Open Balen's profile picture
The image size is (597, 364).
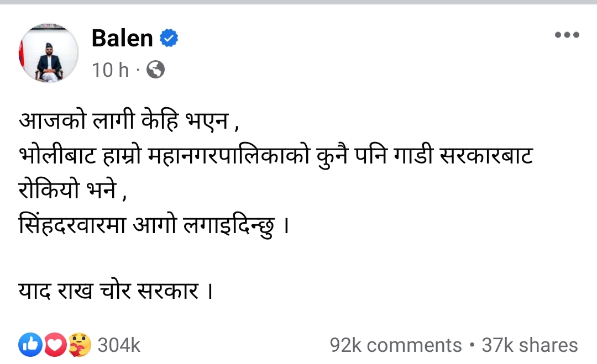click(x=49, y=54)
